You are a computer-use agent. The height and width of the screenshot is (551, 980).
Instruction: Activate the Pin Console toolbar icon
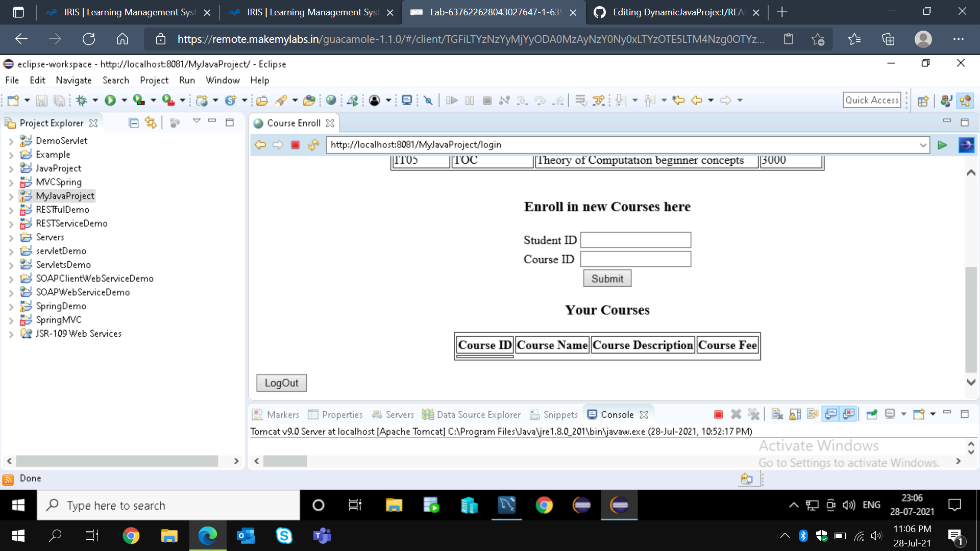click(872, 414)
